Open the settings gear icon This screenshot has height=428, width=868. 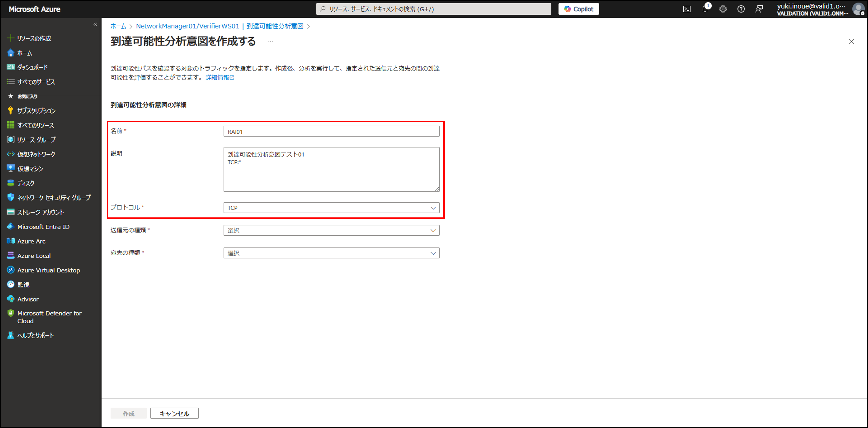(723, 9)
